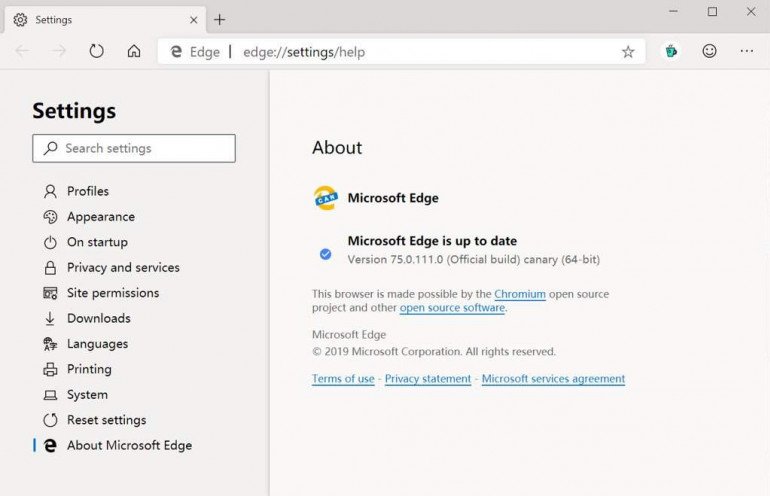The image size is (770, 496).
Task: Open Reset settings page
Action: [x=107, y=420]
